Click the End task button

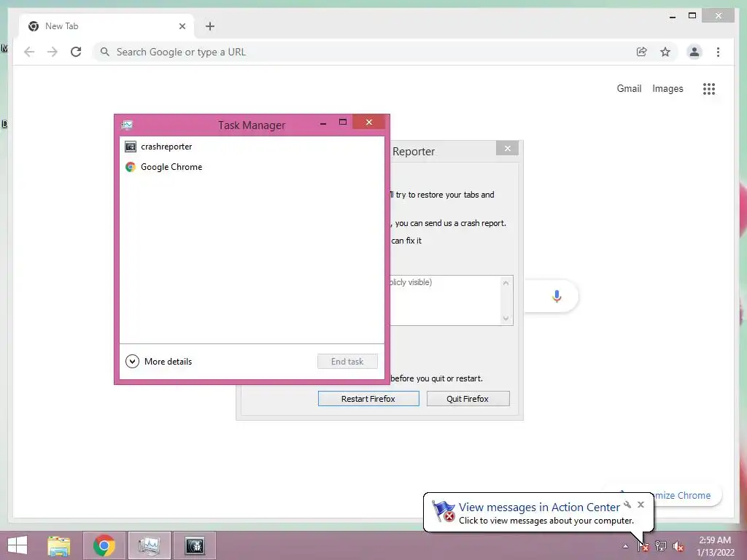coord(347,362)
